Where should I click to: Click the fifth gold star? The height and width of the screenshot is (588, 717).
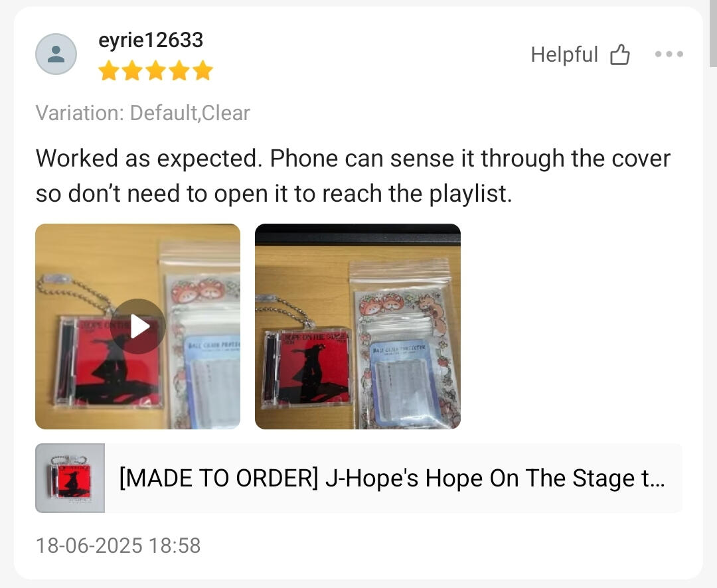[202, 71]
